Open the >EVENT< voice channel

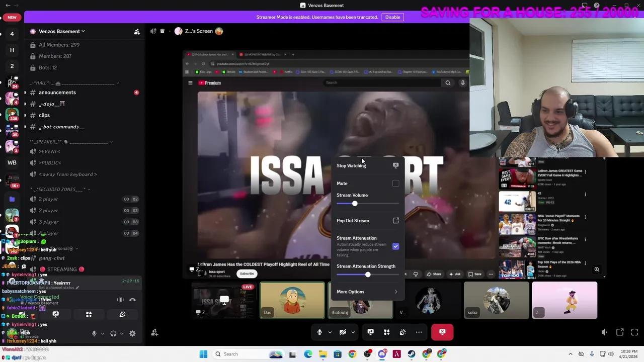[x=84, y=151]
